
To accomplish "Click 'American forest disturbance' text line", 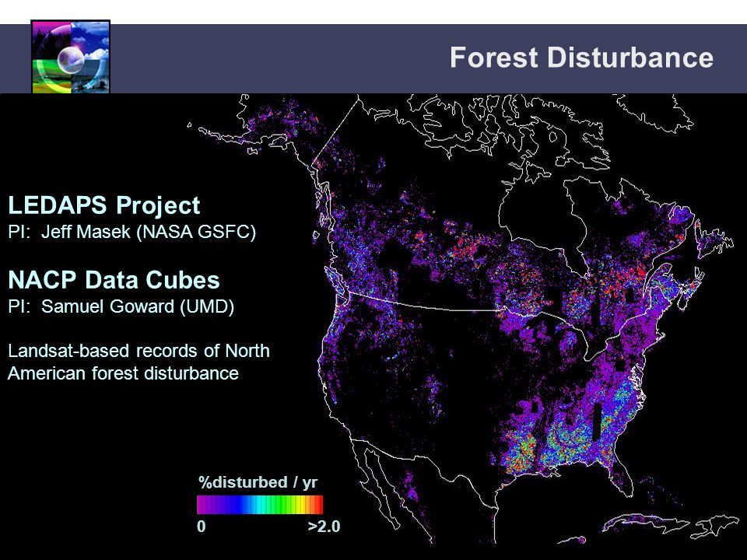I will click(124, 373).
